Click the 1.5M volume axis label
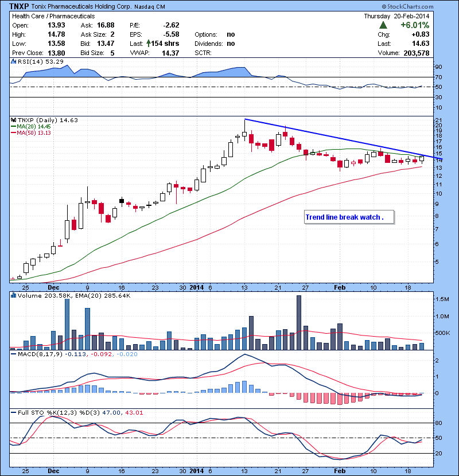Viewport: 459px width, 476px height. tap(442, 299)
